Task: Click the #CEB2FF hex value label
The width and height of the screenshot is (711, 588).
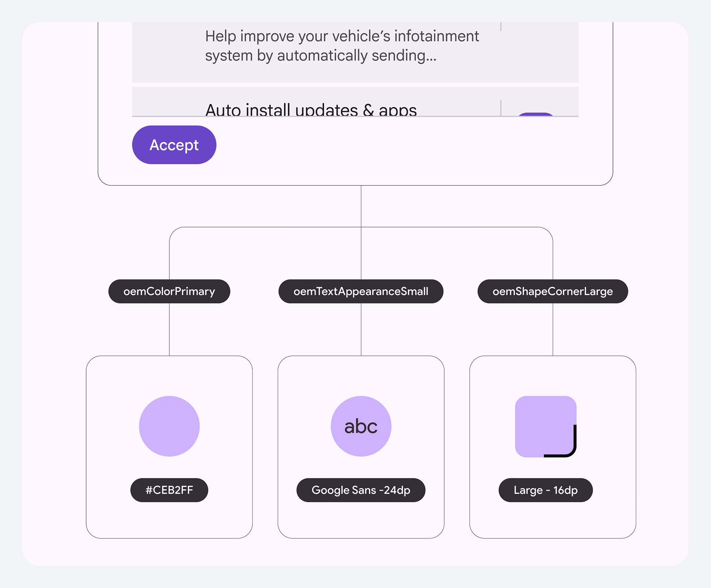Action: click(x=169, y=490)
